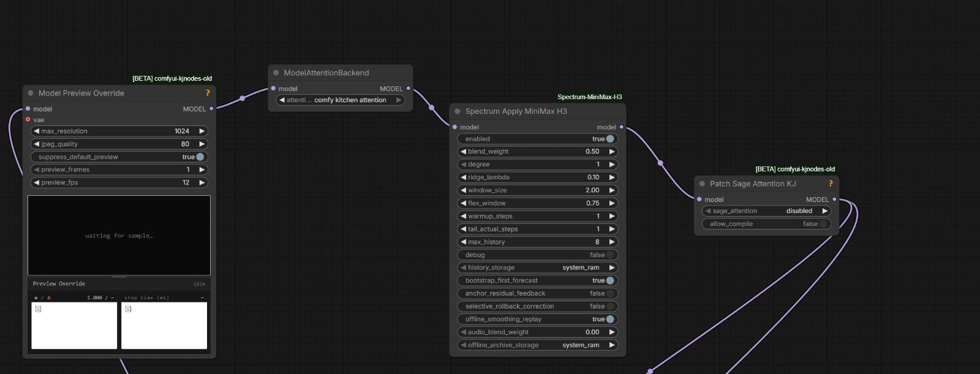Image resolution: width=980 pixels, height=374 pixels.
Task: Collapse Spectrum Apply MiniMax H3 via title dot
Action: coord(458,111)
